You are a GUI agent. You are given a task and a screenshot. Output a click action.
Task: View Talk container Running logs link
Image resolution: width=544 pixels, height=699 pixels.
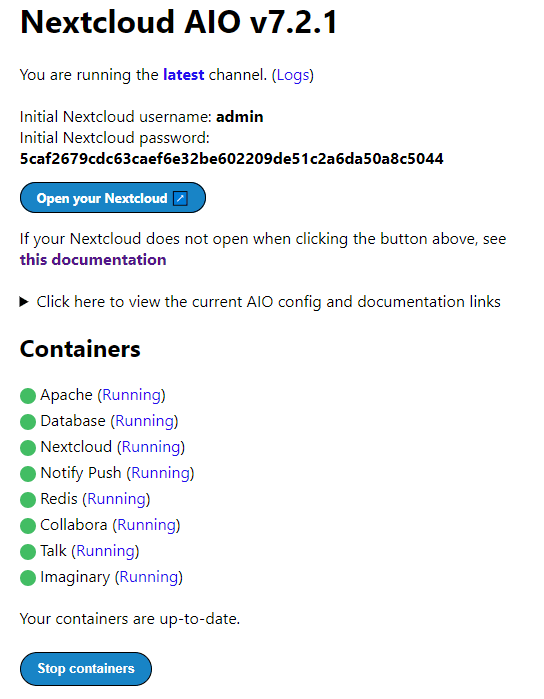tap(105, 551)
